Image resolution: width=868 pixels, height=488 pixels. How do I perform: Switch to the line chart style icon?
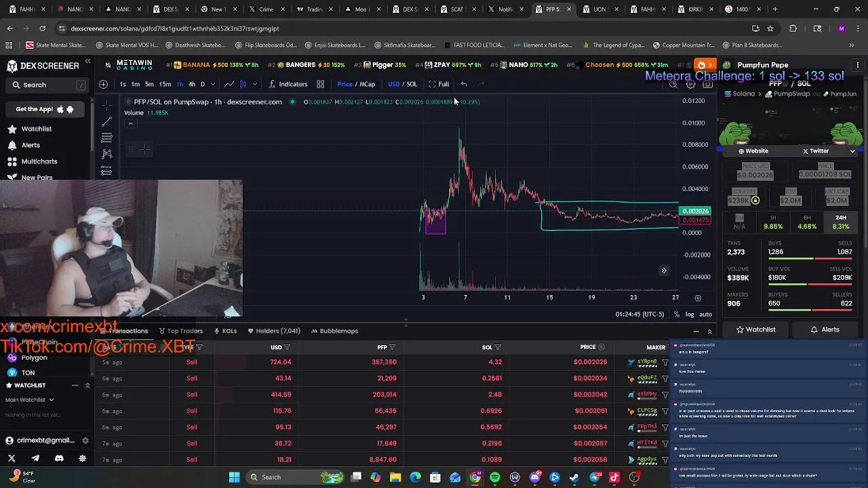(229, 84)
